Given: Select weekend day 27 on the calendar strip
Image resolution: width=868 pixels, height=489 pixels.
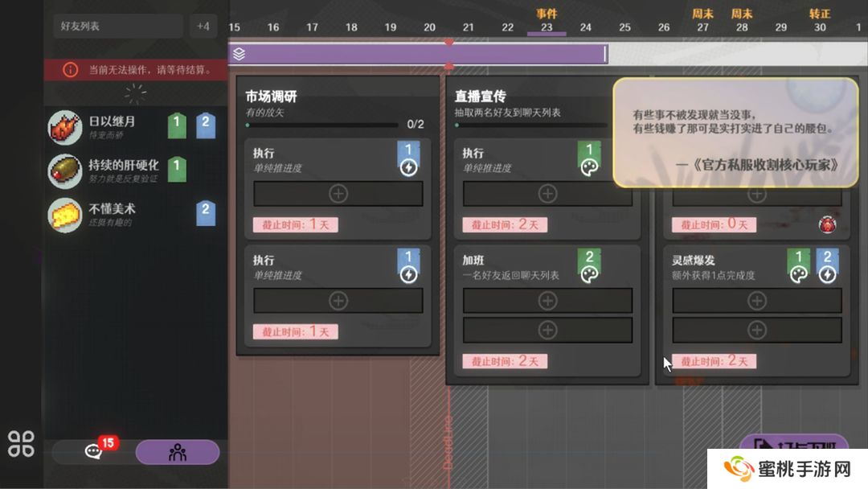Looking at the screenshot, I should [702, 27].
